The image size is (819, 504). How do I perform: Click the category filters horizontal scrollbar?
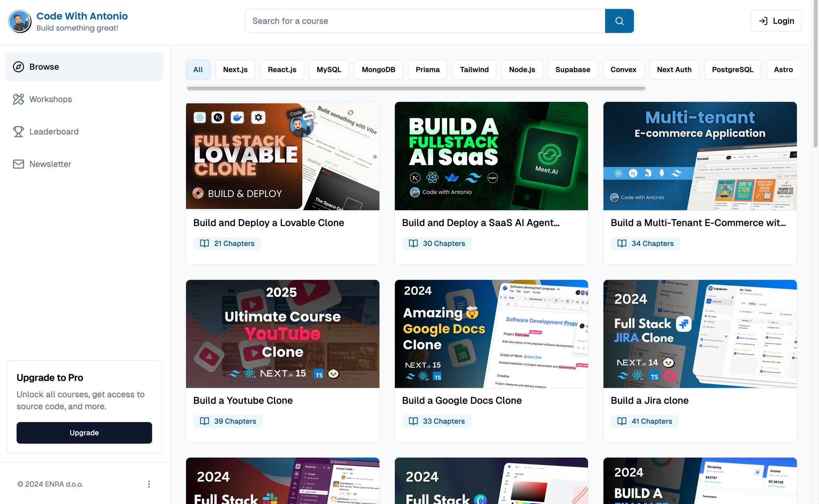coord(416,88)
